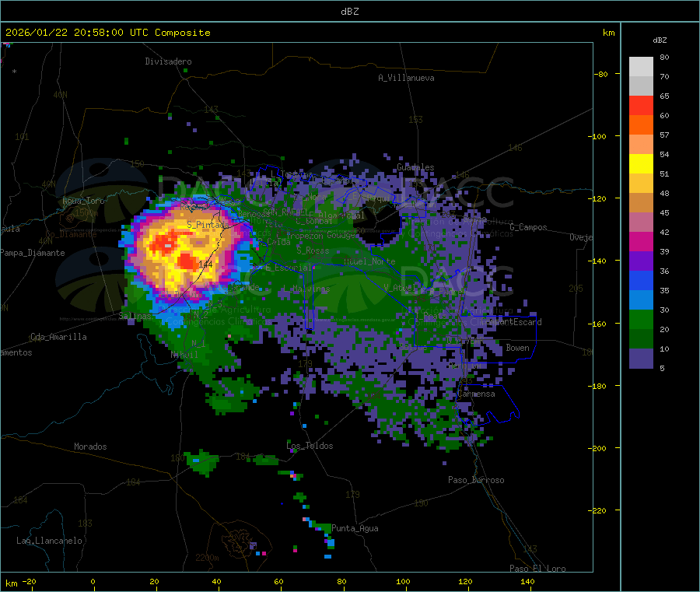
Task: Click the Cda_Amarilla label
Action: click(58, 337)
